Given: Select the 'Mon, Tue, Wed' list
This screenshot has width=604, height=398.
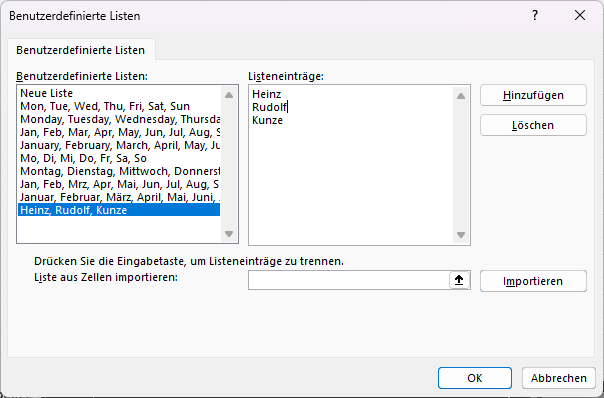Looking at the screenshot, I should pyautogui.click(x=119, y=106).
